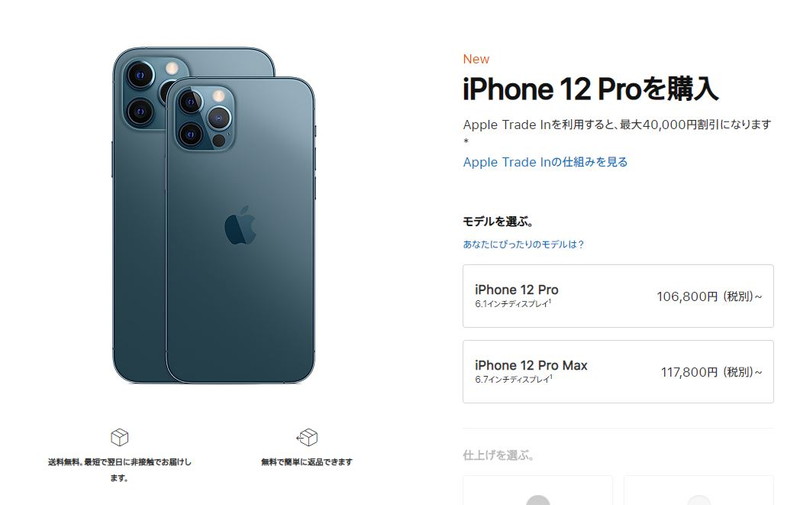Viewport: 800px width, 505px height.
Task: Click the iPhone 12 Proを購入 heading
Action: (590, 89)
